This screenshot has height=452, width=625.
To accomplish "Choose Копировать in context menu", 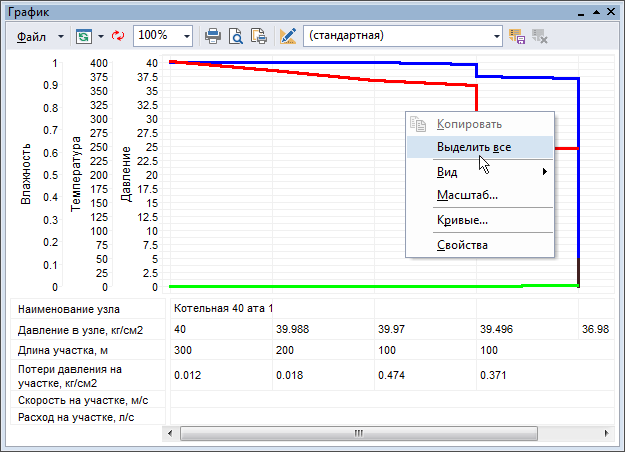I will [x=468, y=124].
